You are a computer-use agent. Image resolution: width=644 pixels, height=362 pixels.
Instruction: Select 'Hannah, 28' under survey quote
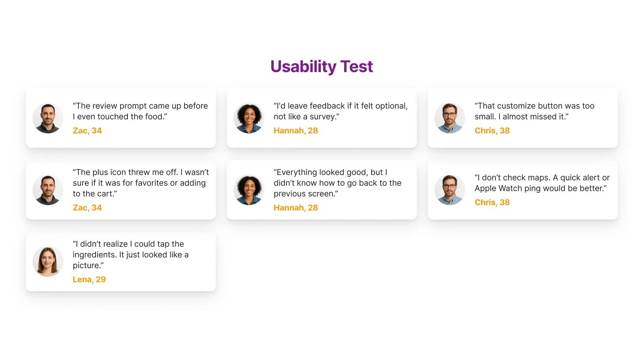click(x=296, y=131)
